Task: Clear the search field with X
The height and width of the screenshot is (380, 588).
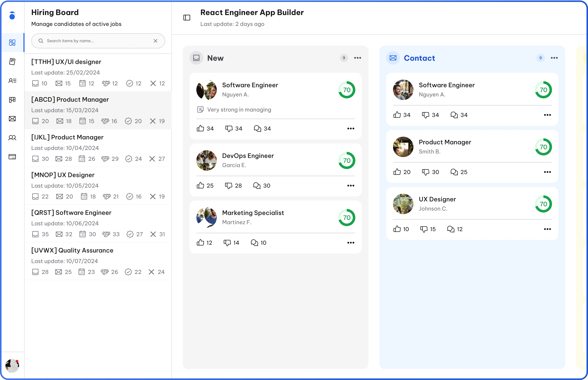Action: tap(155, 41)
